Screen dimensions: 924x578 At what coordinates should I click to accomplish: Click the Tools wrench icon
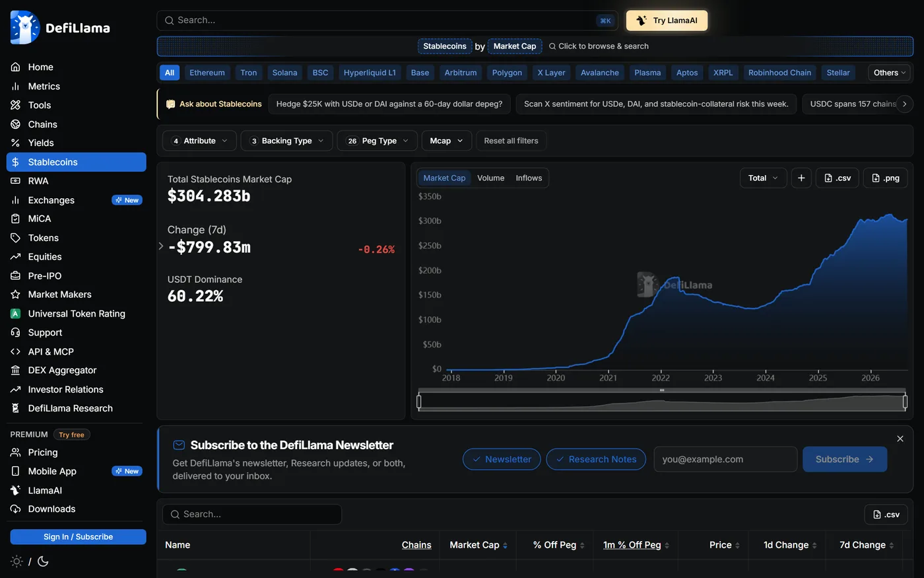pyautogui.click(x=15, y=105)
